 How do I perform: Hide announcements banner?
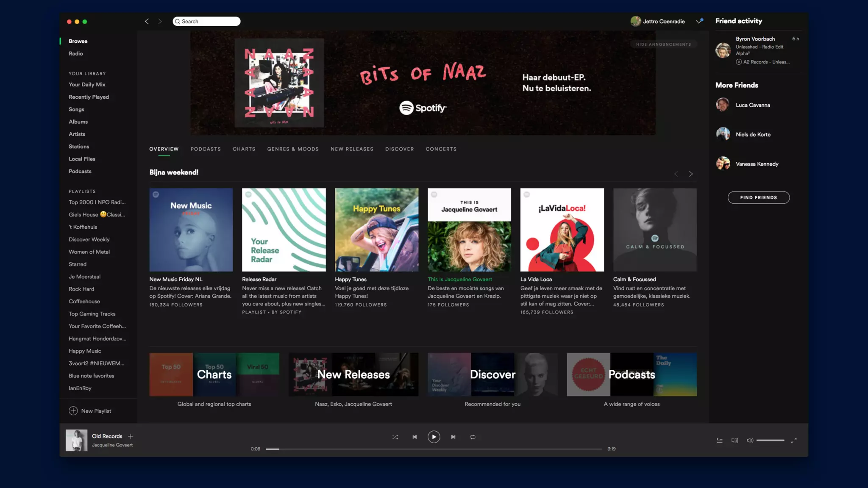pos(663,44)
